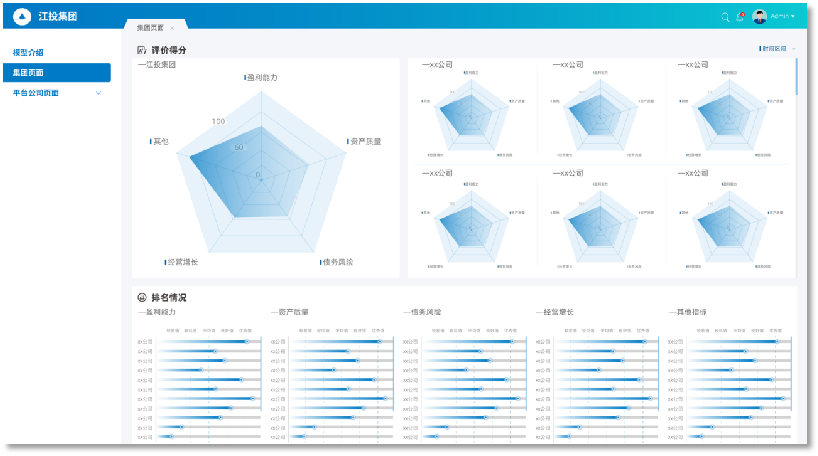The height and width of the screenshot is (456, 818).
Task: Select 集团页面 in the sidebar
Action: click(28, 73)
